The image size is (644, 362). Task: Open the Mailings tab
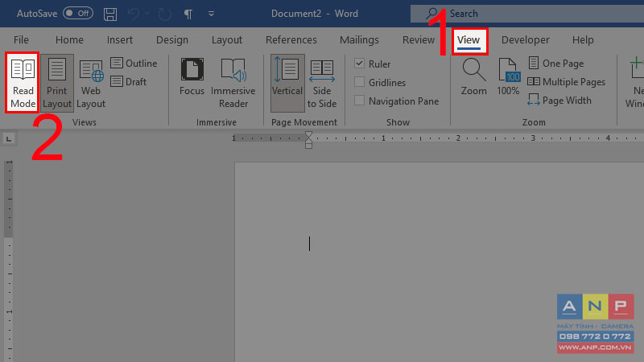359,39
